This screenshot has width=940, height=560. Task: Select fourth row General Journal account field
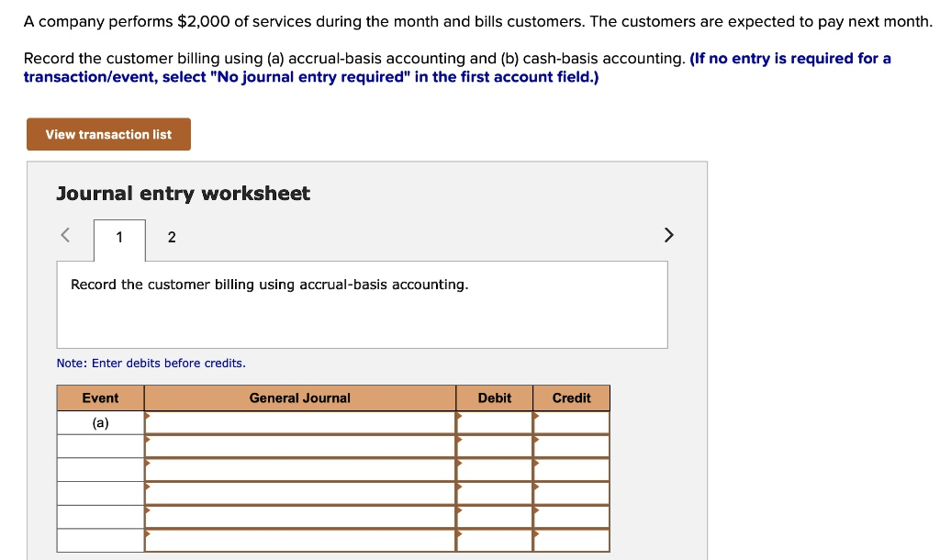(300, 493)
